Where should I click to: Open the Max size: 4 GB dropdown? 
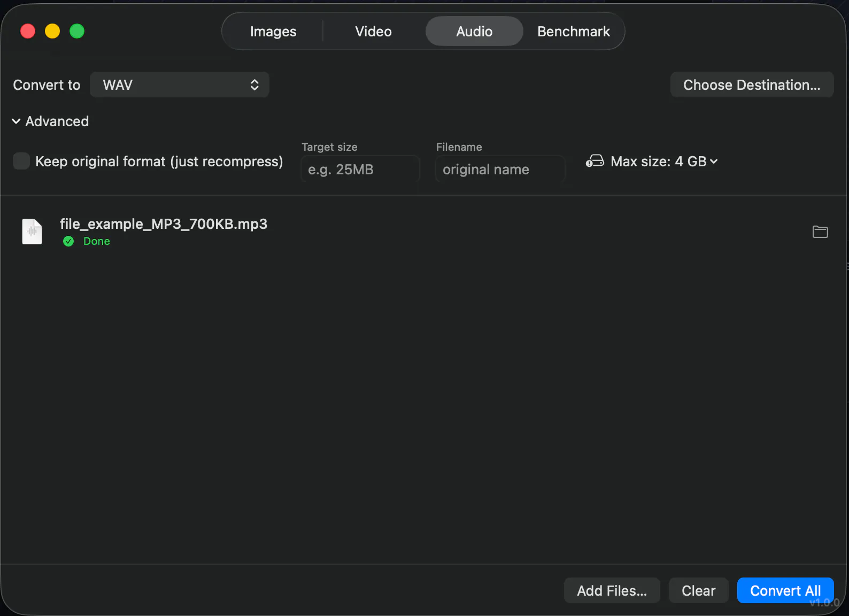(664, 161)
